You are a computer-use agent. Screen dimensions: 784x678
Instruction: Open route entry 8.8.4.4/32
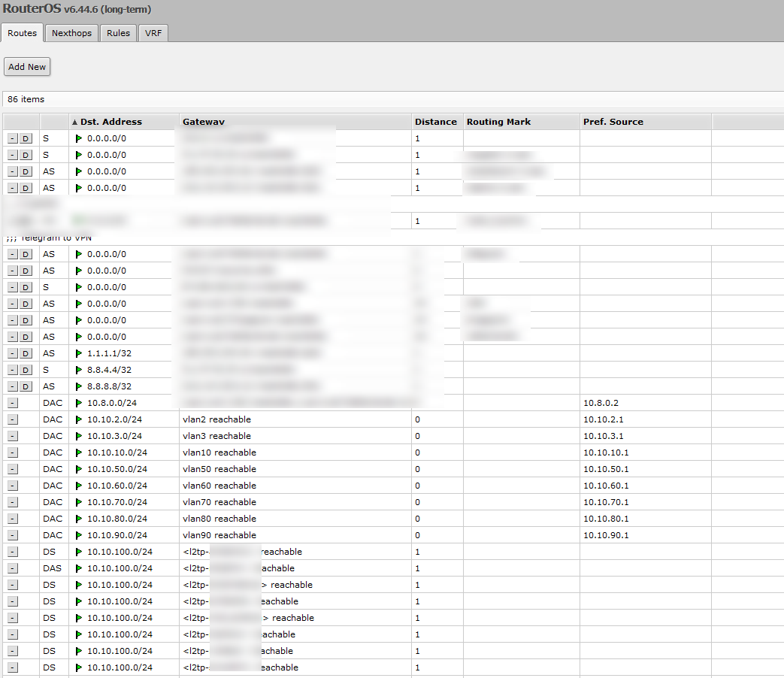[x=109, y=370]
